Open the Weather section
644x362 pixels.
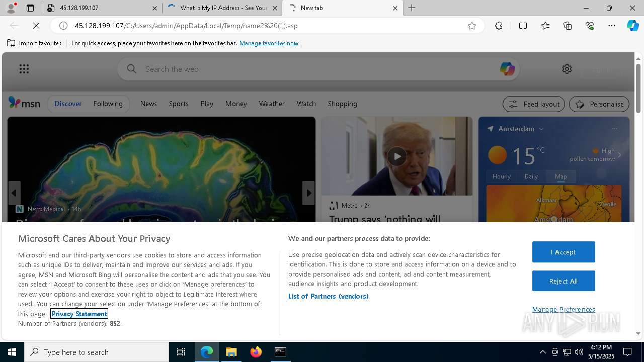(x=272, y=104)
